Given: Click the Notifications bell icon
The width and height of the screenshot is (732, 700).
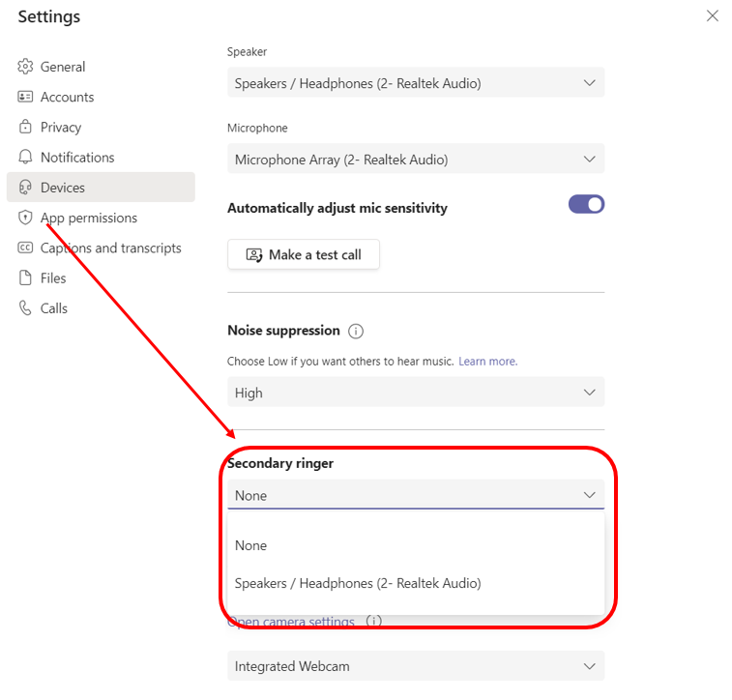Looking at the screenshot, I should [x=25, y=157].
